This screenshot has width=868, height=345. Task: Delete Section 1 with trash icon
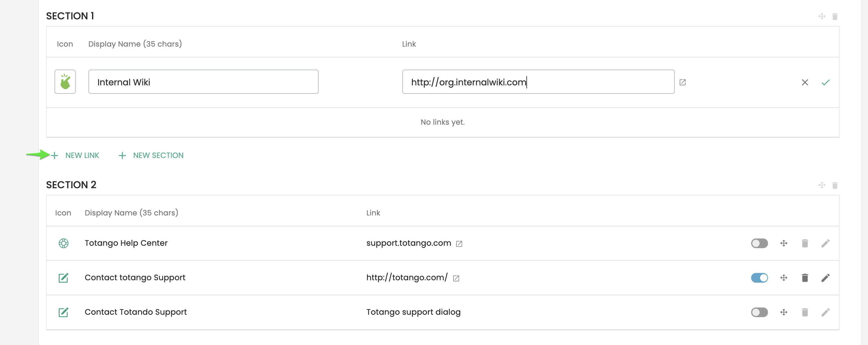pos(835,16)
